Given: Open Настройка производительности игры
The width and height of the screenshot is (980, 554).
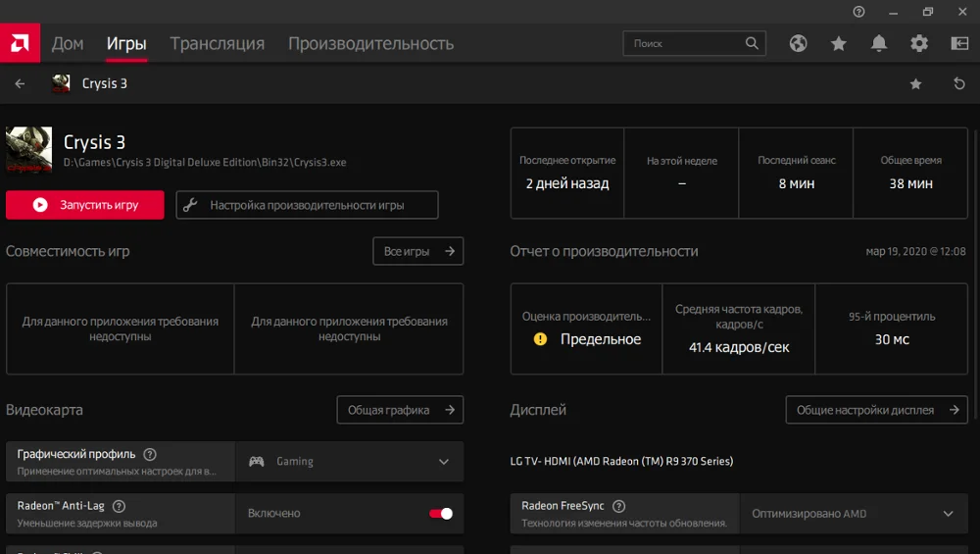Looking at the screenshot, I should (x=307, y=205).
